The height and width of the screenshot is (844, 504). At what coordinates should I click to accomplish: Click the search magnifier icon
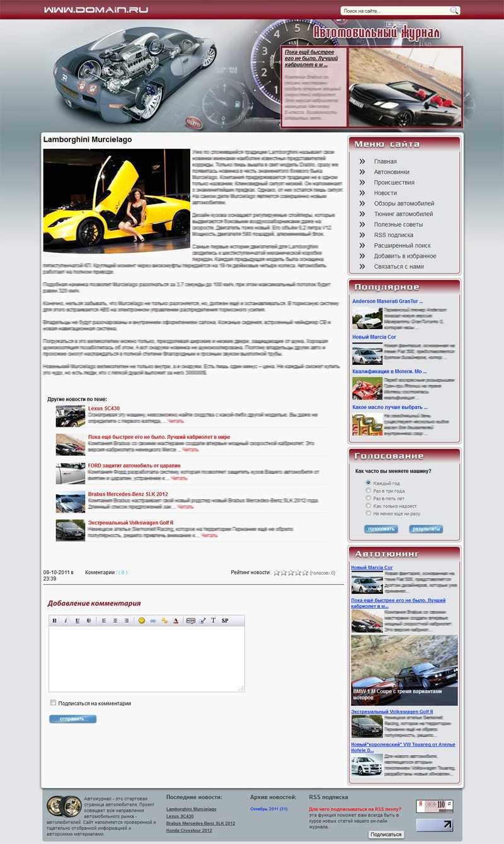[x=454, y=11]
